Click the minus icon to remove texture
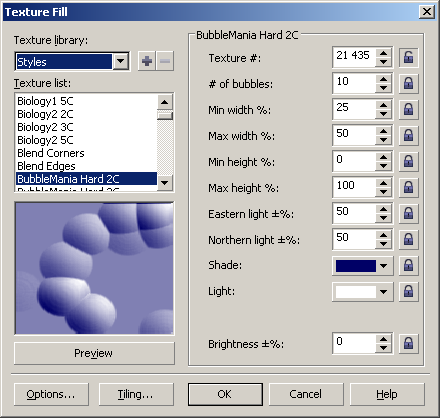440x418 pixels. 165,61
